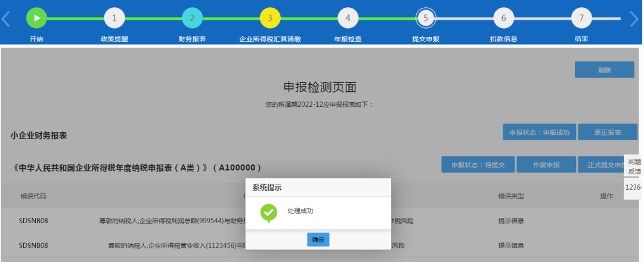Viewport: 644px width, 262px height.
Task: Select step 4 年报检查 circle
Action: [348, 18]
